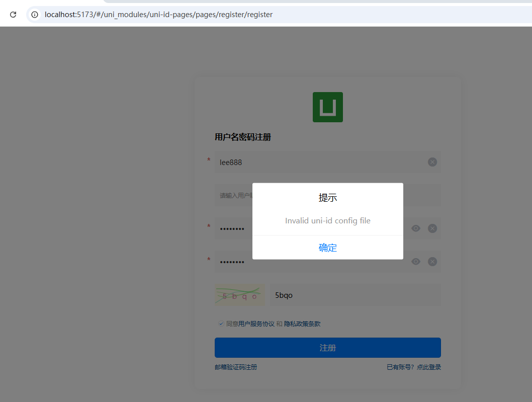Click the captcha input containing 5bqo
Screen dimensions: 532x402
(354, 295)
